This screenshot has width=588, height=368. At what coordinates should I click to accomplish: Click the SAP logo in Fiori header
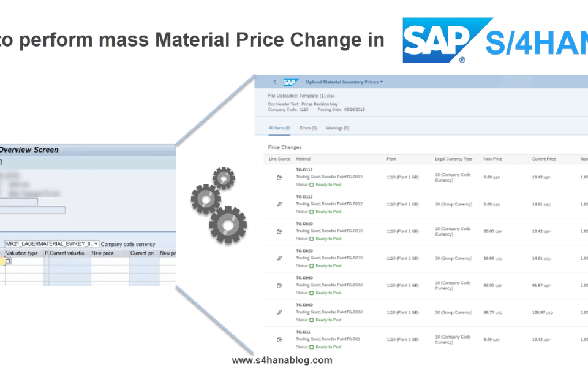click(290, 82)
